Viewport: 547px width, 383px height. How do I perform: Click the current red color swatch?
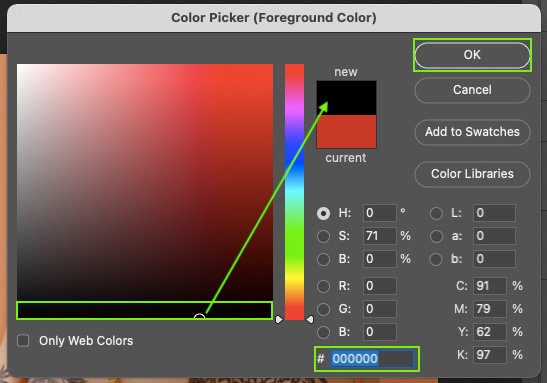346,132
